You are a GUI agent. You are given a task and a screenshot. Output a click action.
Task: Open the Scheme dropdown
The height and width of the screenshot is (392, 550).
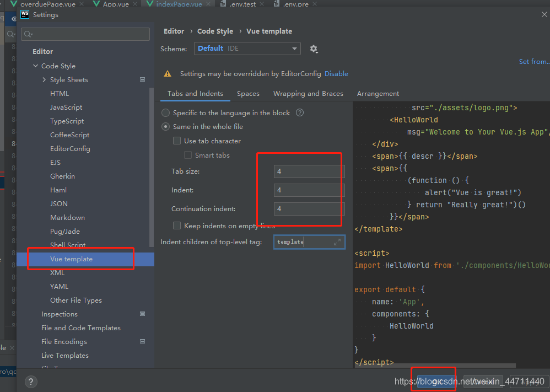tap(247, 49)
